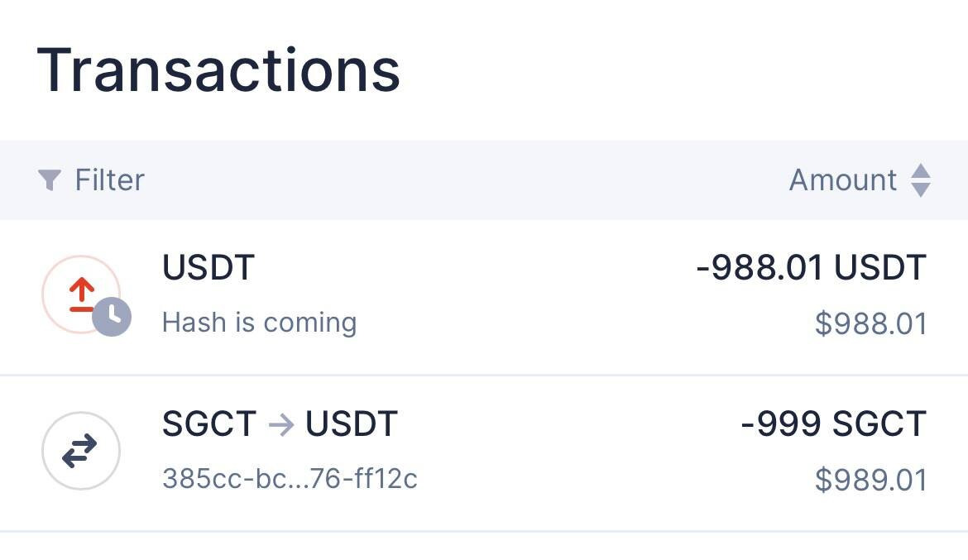Click the Transactions page heading

click(218, 69)
